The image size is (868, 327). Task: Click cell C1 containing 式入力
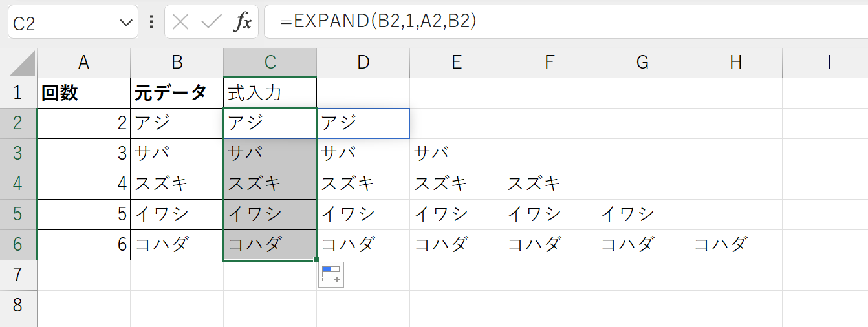270,92
